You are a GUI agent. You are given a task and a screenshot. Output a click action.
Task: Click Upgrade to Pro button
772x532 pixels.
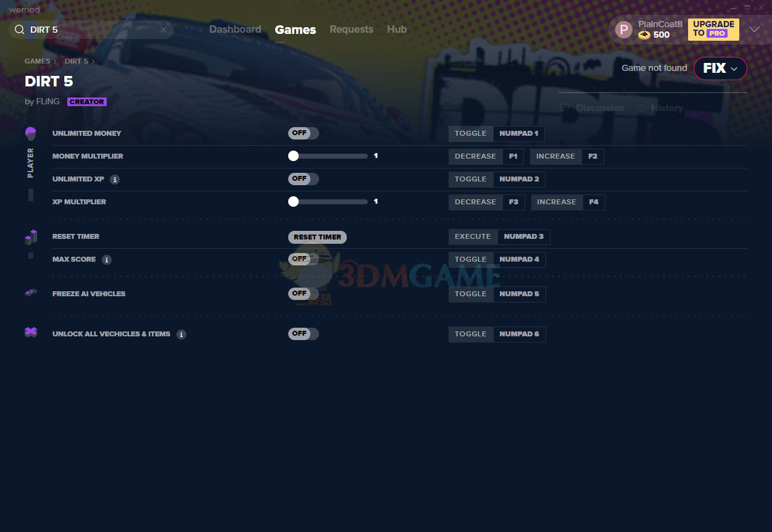[713, 29]
